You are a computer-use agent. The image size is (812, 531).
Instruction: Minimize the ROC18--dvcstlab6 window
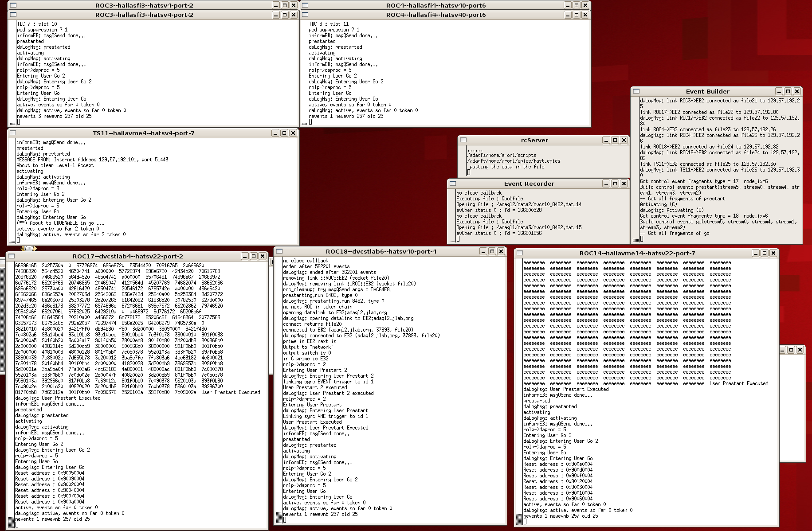coord(483,251)
